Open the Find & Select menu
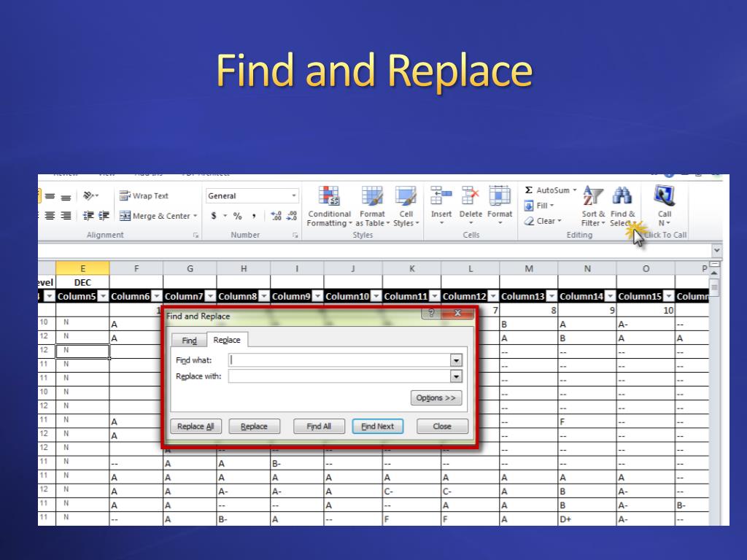Viewport: 747px width, 560px height. [x=623, y=206]
